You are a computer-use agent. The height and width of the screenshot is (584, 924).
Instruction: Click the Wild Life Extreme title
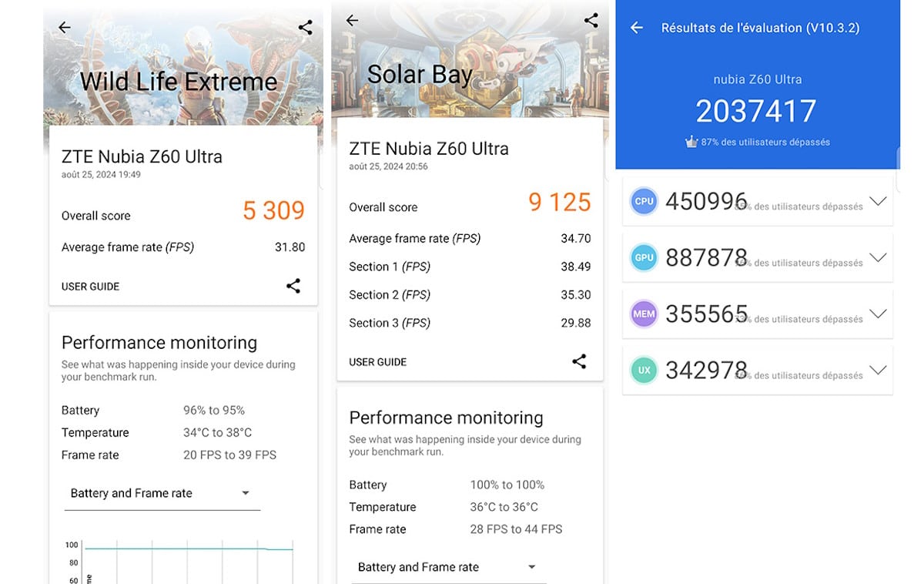[179, 82]
